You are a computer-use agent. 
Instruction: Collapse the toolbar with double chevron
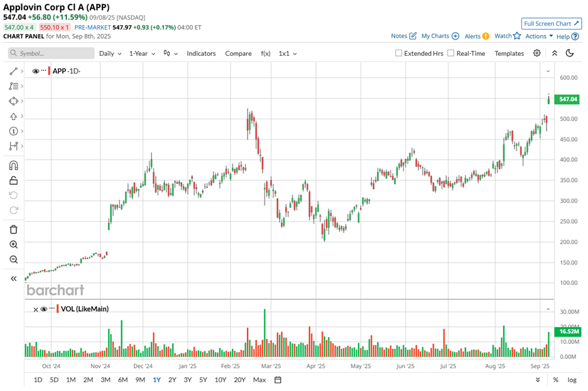point(555,53)
